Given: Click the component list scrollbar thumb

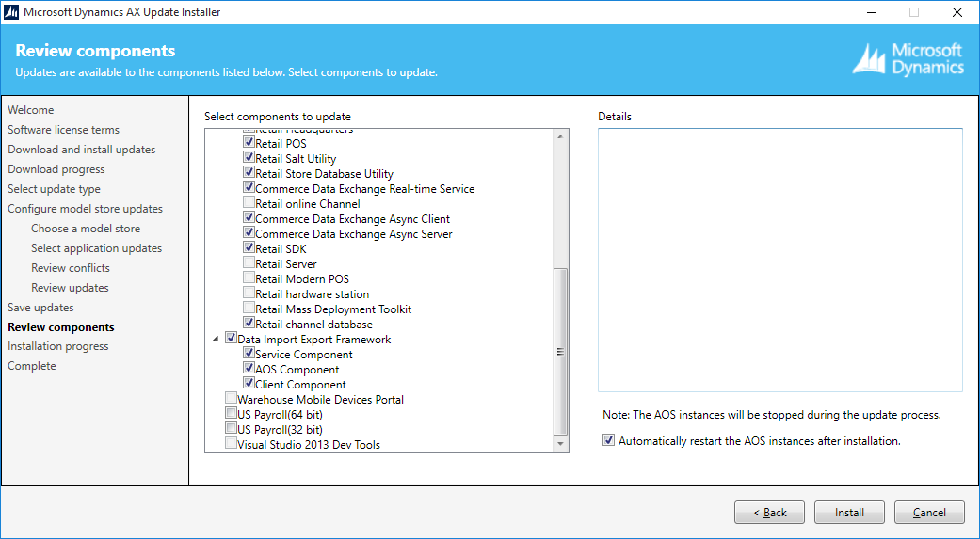Looking at the screenshot, I should (x=561, y=351).
